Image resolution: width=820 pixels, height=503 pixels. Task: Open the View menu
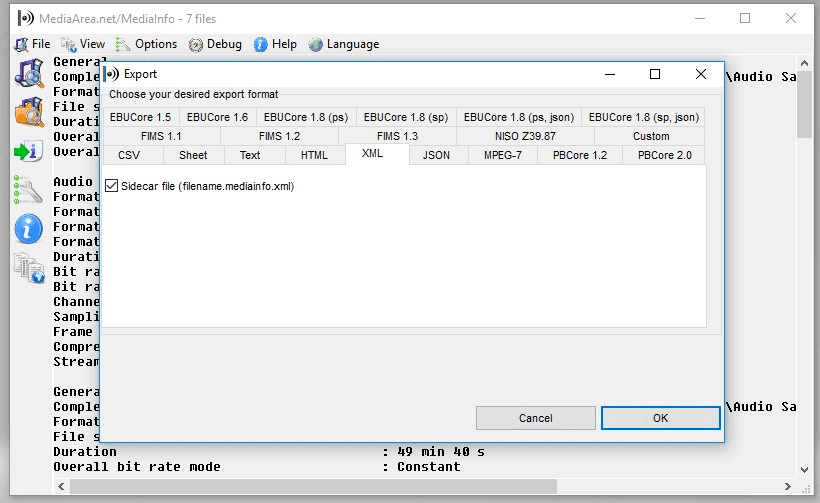pyautogui.click(x=83, y=44)
